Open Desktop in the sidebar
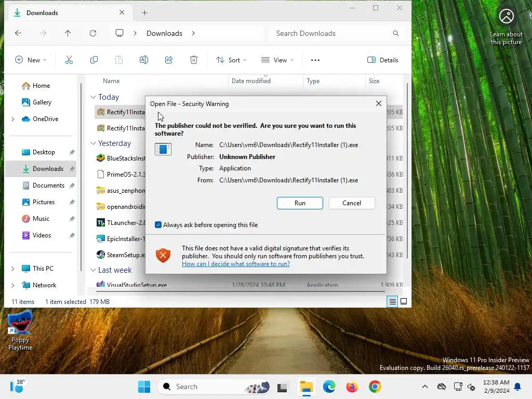Screen dimensions: 532x399 [x=44, y=152]
